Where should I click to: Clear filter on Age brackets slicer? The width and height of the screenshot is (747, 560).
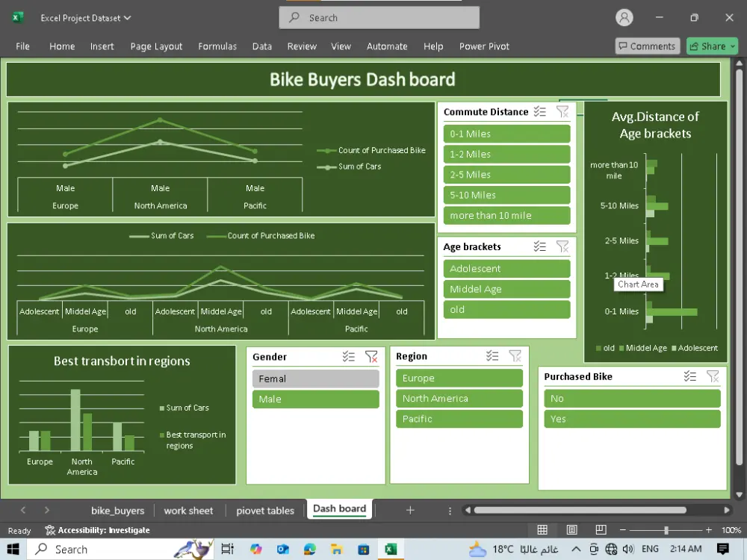click(x=562, y=246)
